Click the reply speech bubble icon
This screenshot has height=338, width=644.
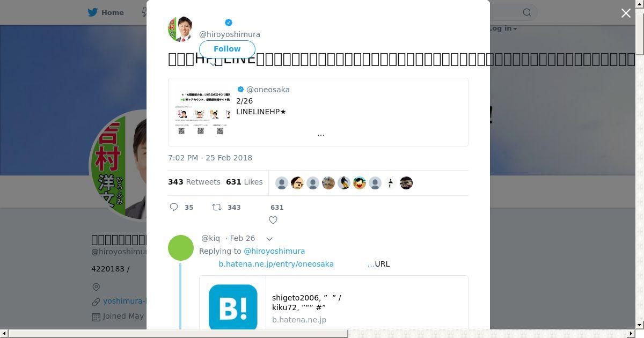pyautogui.click(x=174, y=207)
